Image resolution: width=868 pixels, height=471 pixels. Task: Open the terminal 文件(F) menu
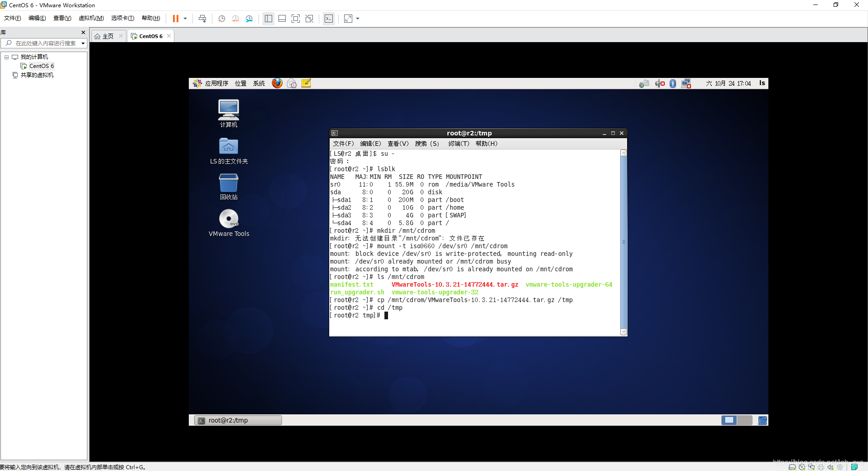343,144
